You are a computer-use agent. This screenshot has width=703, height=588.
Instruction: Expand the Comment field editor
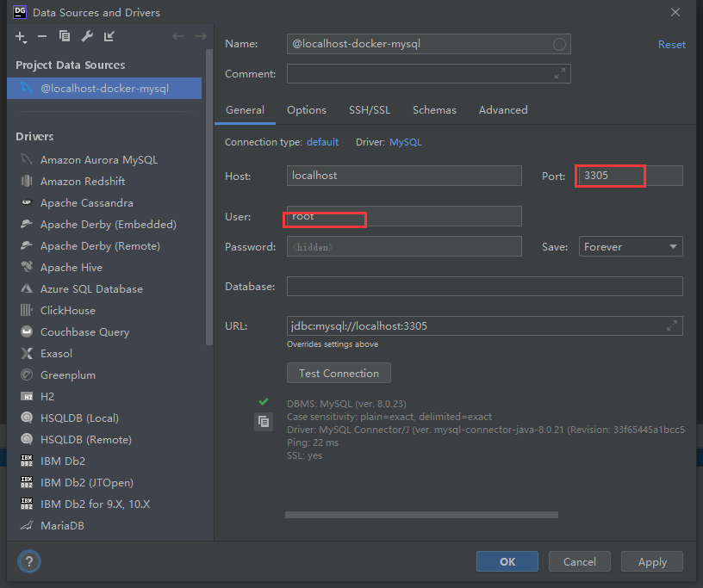[559, 73]
